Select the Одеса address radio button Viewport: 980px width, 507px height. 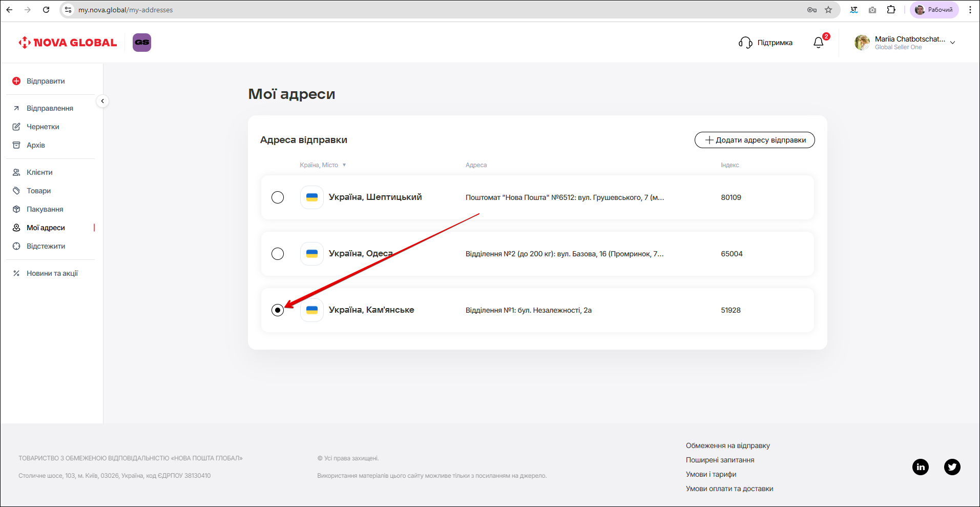coord(278,254)
